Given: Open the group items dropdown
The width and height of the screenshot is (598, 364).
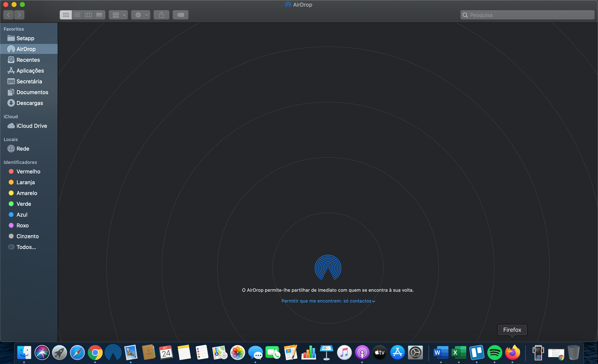Looking at the screenshot, I should pyautogui.click(x=118, y=15).
